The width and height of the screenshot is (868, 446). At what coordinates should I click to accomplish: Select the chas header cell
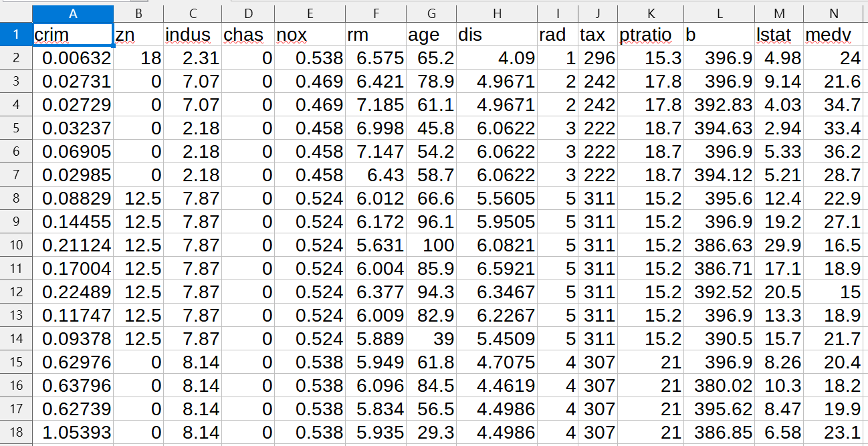coord(248,34)
